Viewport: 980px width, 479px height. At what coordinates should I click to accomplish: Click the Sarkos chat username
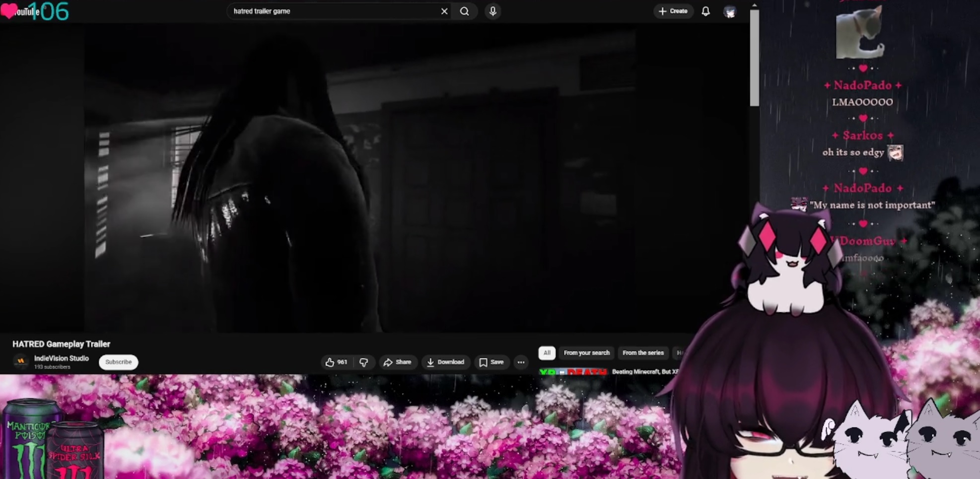(x=862, y=136)
